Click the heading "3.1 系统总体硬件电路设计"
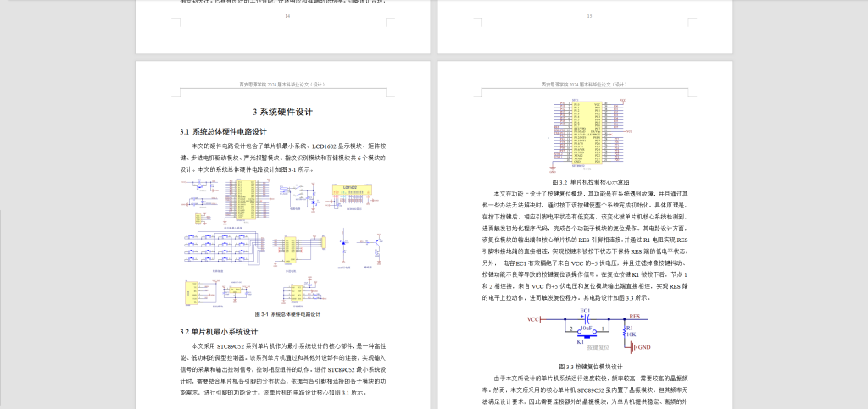 (x=224, y=132)
